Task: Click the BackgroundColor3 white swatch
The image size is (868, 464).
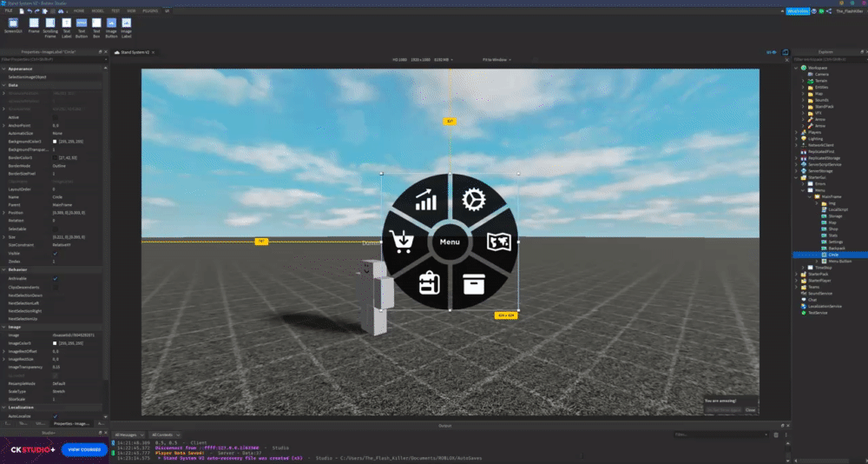Action: pos(54,142)
